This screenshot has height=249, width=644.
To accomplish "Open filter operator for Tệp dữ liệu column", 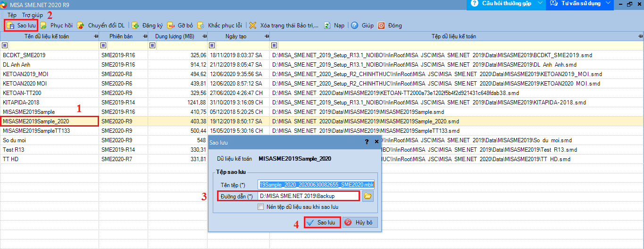I will [x=275, y=45].
